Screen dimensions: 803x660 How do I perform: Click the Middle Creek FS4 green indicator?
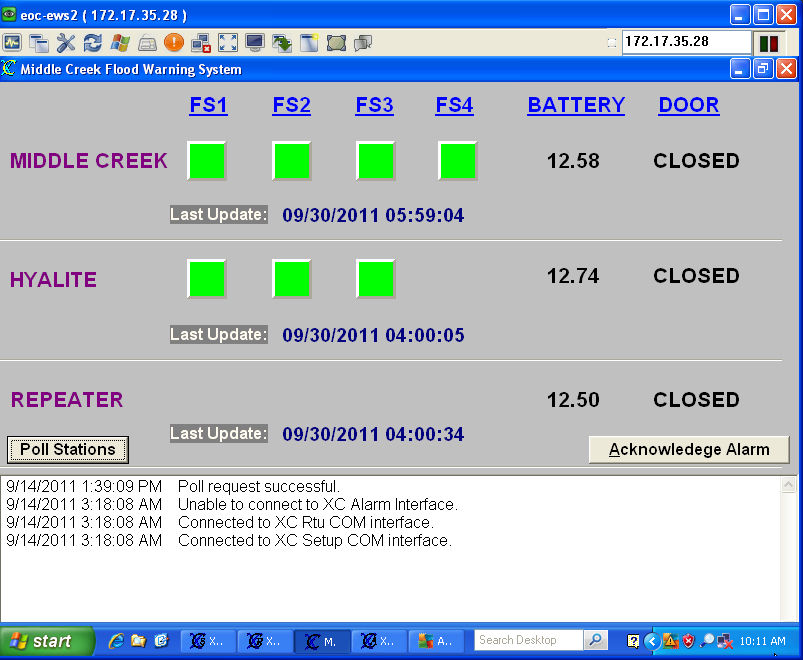point(457,161)
